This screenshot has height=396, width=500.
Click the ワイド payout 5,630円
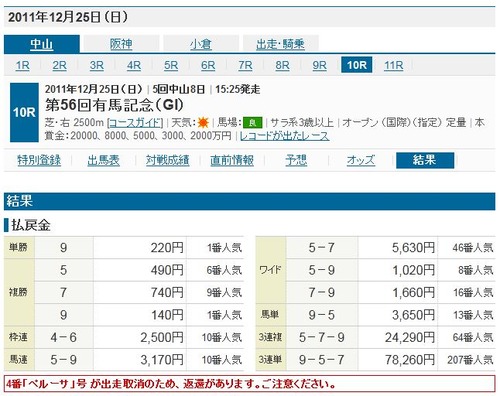[x=413, y=248]
